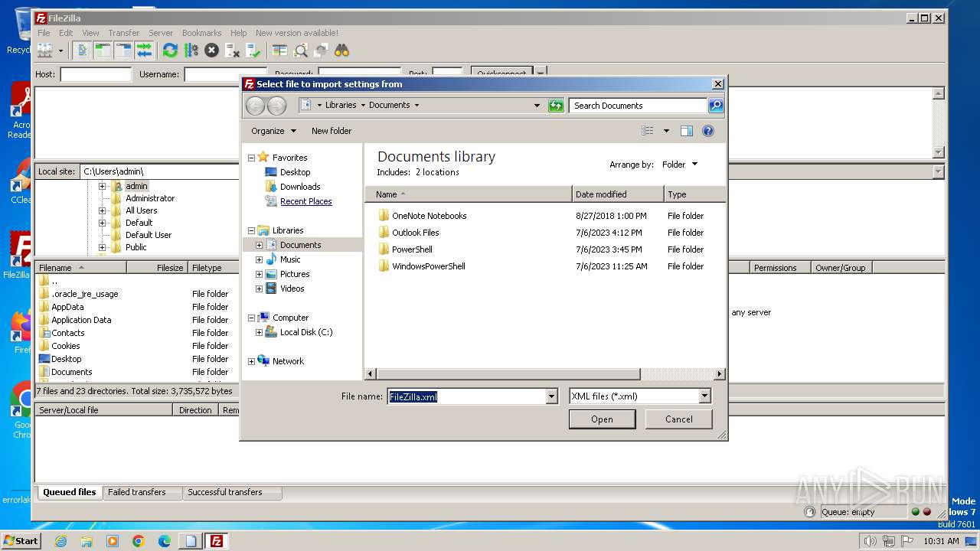Screen dimensions: 980x551
Task: Click the Host input field
Action: point(96,74)
